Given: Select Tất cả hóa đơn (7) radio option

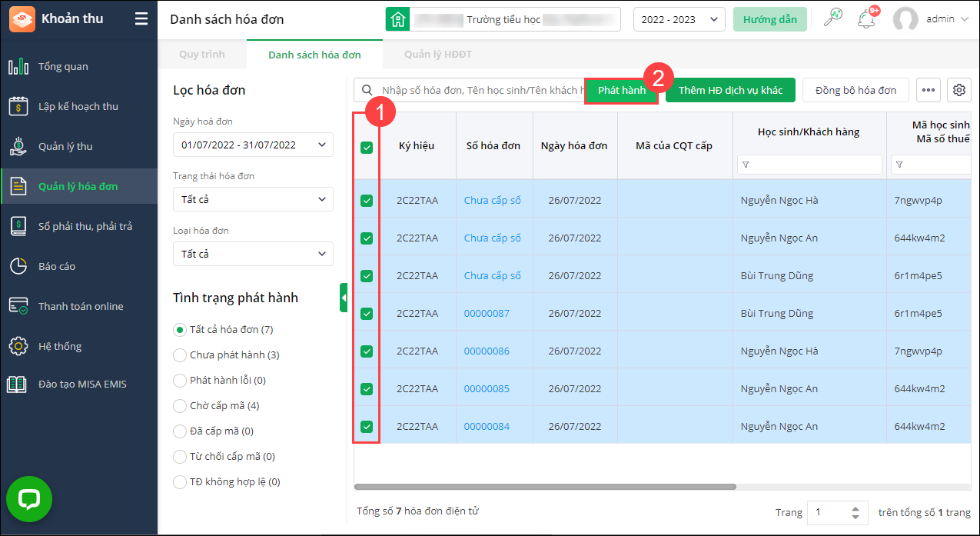Looking at the screenshot, I should [x=180, y=330].
